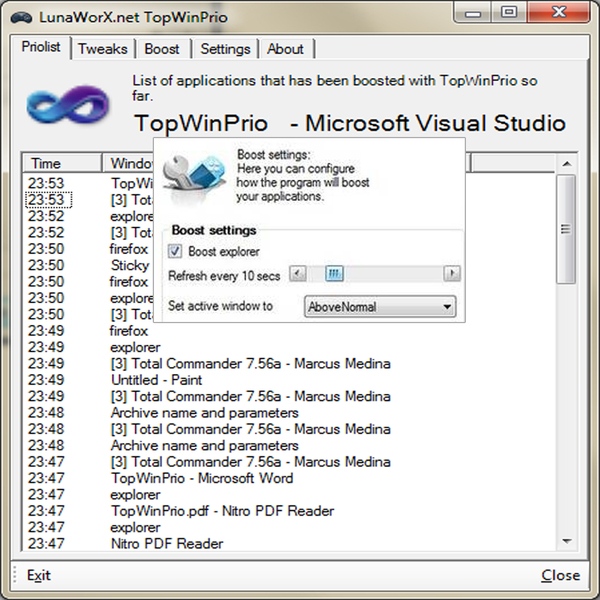Click the Time column header

pos(62,163)
